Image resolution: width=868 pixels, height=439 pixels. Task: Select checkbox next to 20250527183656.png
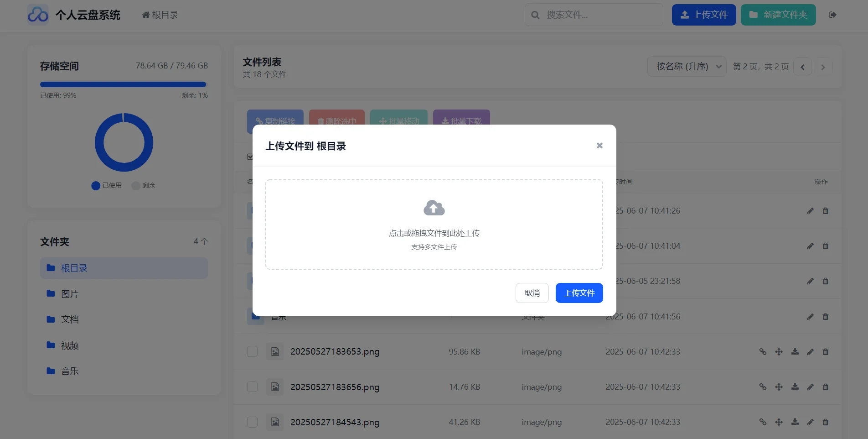252,387
